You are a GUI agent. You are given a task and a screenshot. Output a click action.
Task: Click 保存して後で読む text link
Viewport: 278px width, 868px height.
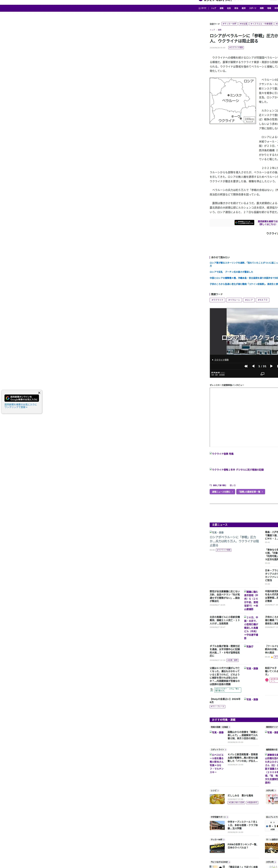[220, 485]
